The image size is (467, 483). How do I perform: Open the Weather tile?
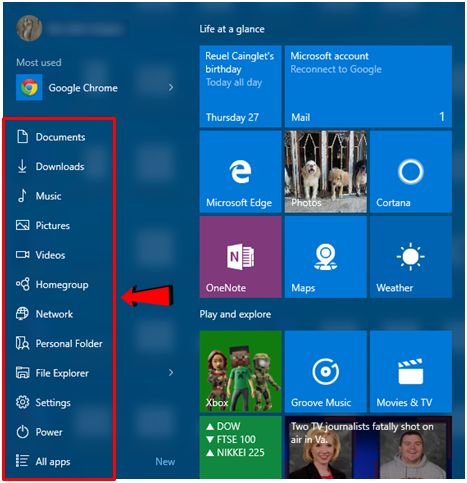pos(411,257)
